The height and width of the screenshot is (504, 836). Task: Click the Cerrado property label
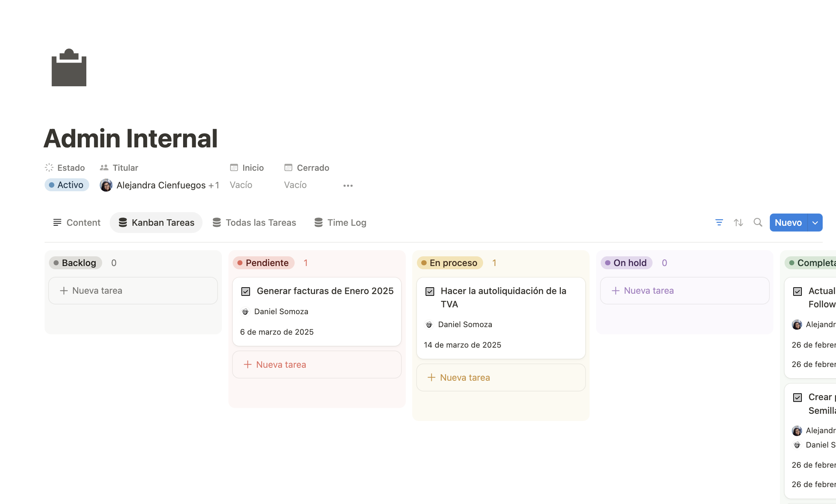click(313, 168)
